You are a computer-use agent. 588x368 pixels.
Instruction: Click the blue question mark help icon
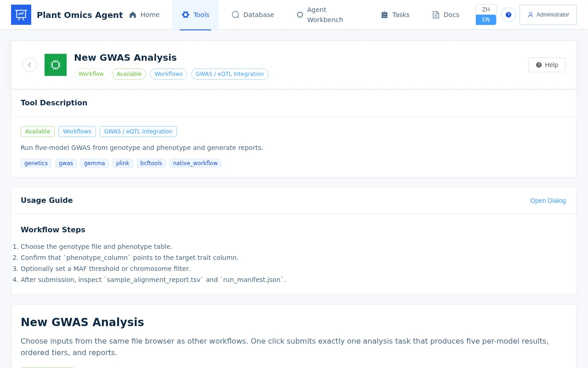pos(509,15)
